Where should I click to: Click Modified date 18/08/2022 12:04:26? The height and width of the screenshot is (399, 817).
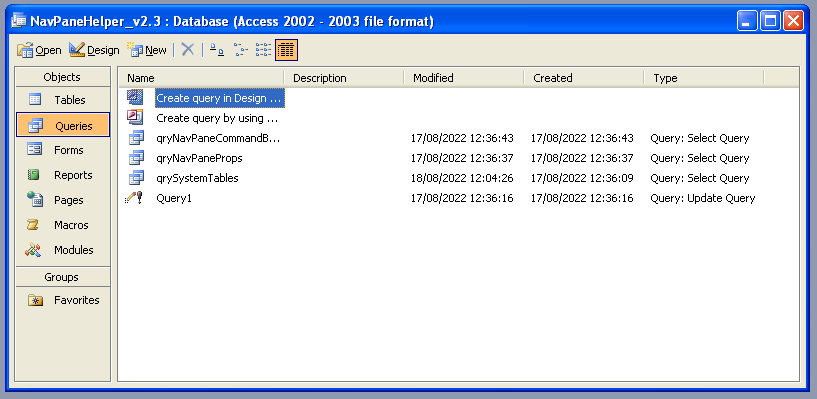pyautogui.click(x=462, y=178)
